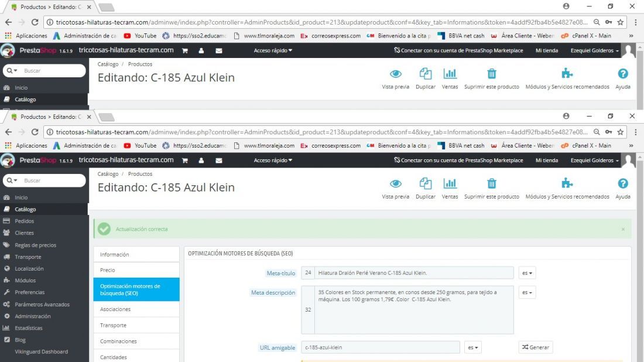Click the Meta descripción textarea

(x=414, y=310)
